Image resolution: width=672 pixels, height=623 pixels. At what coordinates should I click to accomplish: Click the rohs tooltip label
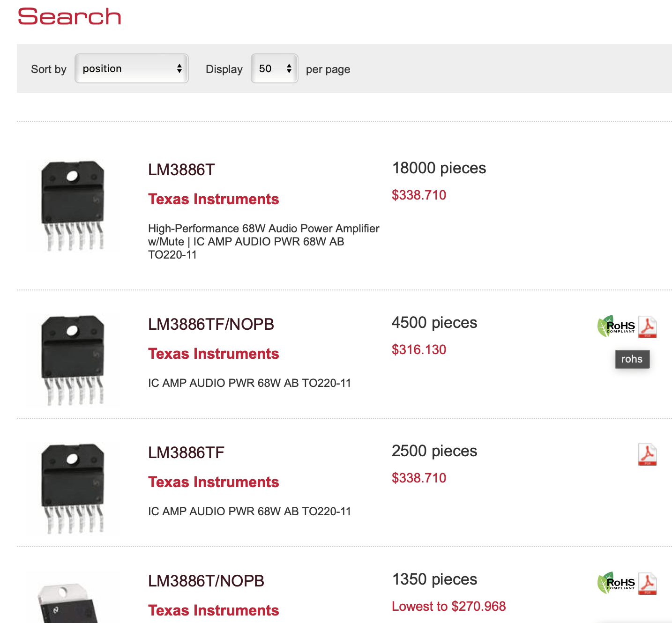coord(632,359)
